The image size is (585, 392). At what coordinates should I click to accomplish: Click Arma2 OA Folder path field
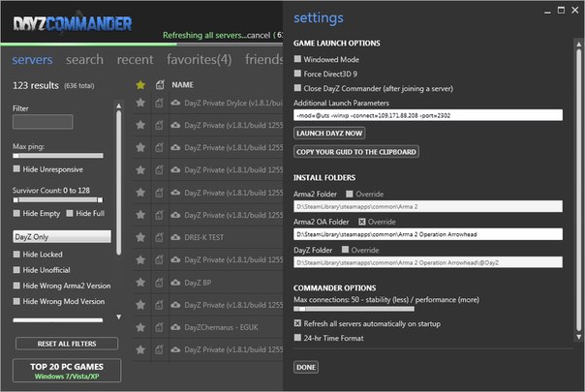pyautogui.click(x=428, y=234)
